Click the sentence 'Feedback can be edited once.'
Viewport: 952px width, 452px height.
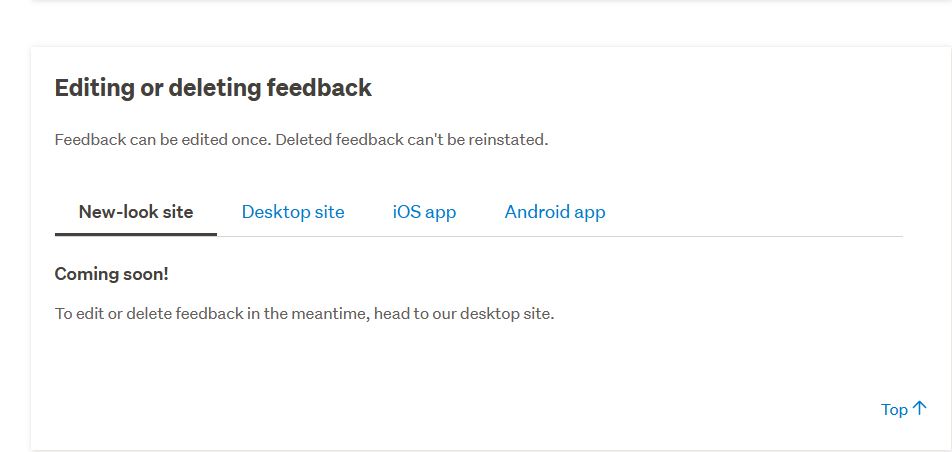click(x=162, y=140)
